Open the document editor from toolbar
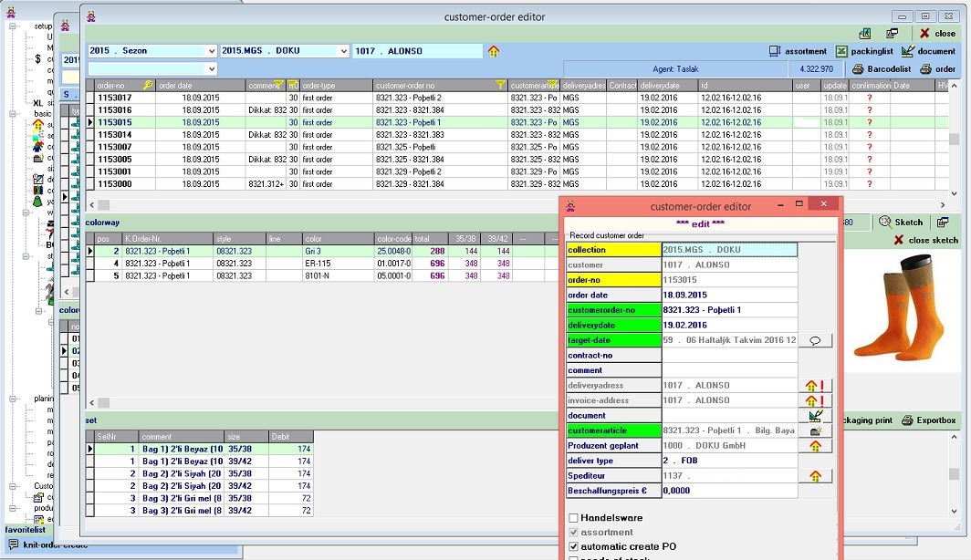Viewport: 971px width, 560px height. click(x=928, y=51)
